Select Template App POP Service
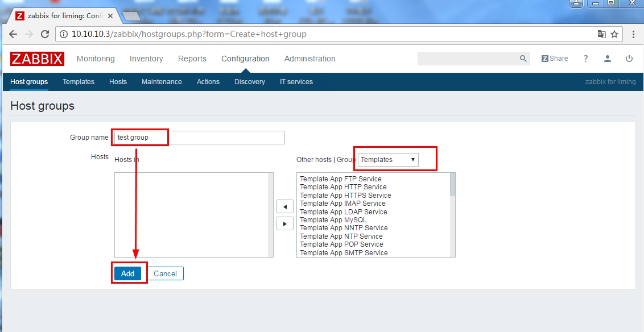Screen dimensions: 644x332 click(341, 244)
